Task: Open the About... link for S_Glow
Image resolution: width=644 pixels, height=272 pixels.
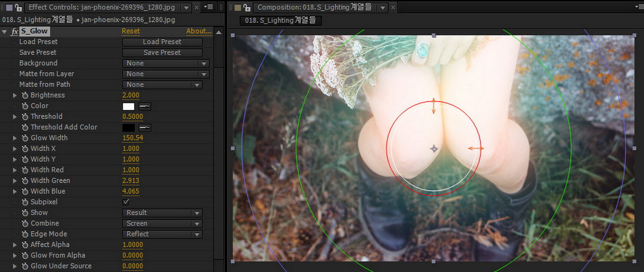Action: tap(199, 31)
